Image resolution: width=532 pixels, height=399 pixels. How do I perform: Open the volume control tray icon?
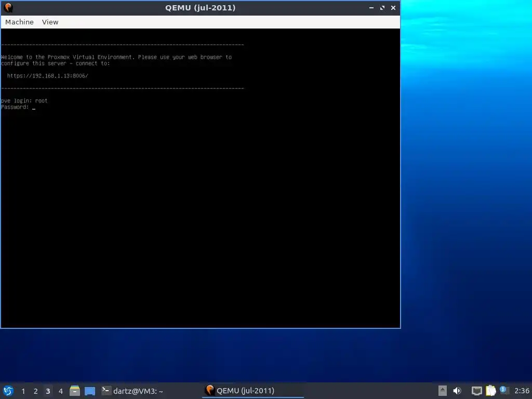coord(457,391)
